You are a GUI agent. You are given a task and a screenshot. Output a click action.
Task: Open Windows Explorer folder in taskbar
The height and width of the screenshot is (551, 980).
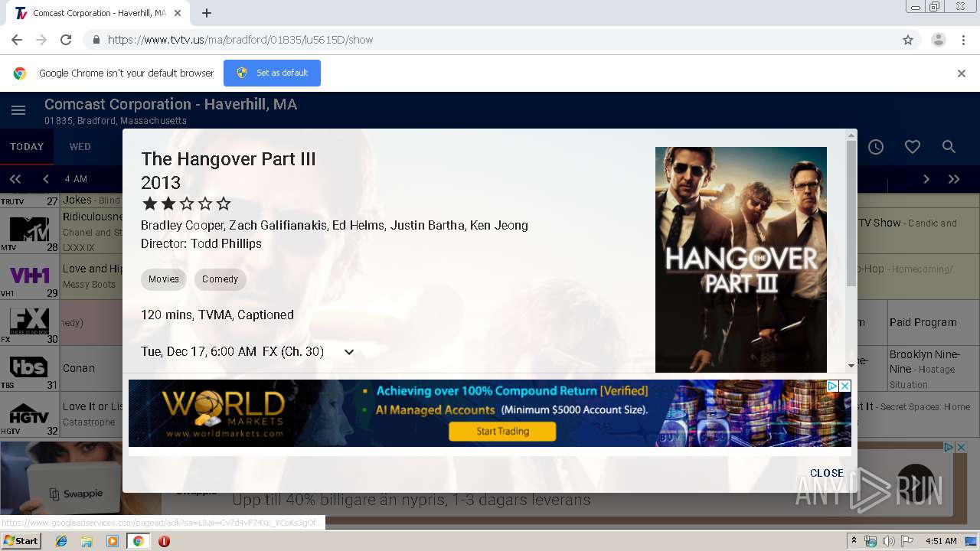87,541
